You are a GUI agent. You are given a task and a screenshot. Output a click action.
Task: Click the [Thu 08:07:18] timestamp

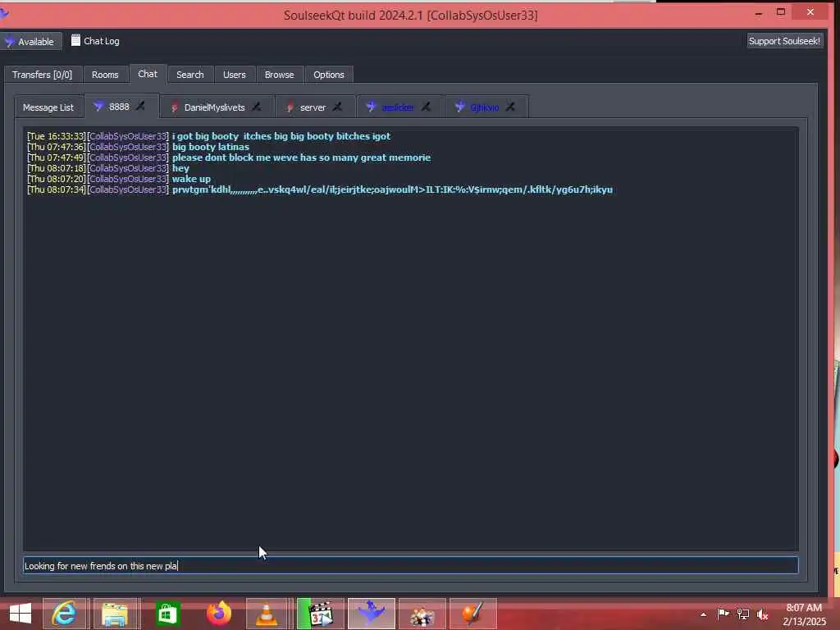pos(57,168)
